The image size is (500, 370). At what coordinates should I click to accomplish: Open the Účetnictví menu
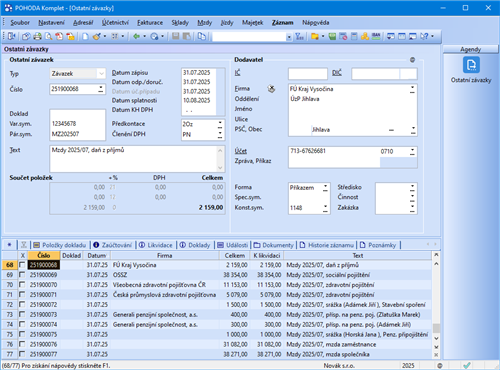[x=115, y=23]
